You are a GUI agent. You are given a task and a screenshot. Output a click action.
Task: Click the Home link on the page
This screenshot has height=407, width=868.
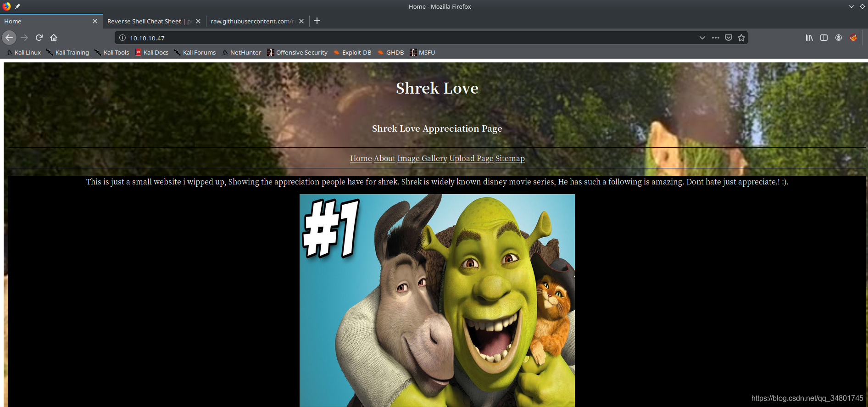click(361, 158)
